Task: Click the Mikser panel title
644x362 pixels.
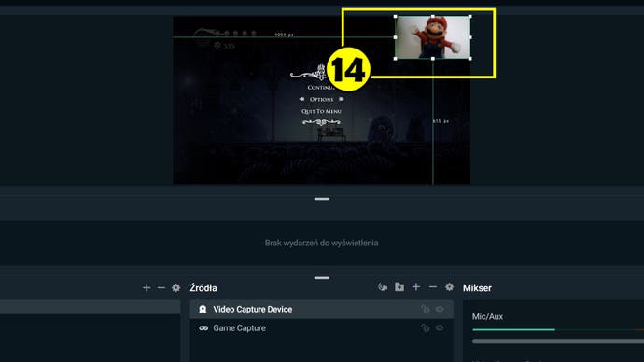Action: [477, 287]
